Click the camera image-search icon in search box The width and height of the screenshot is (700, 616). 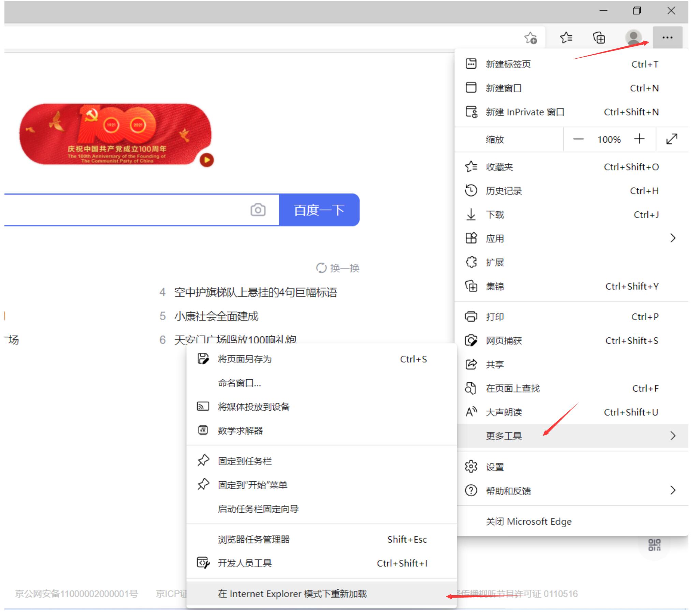[258, 210]
